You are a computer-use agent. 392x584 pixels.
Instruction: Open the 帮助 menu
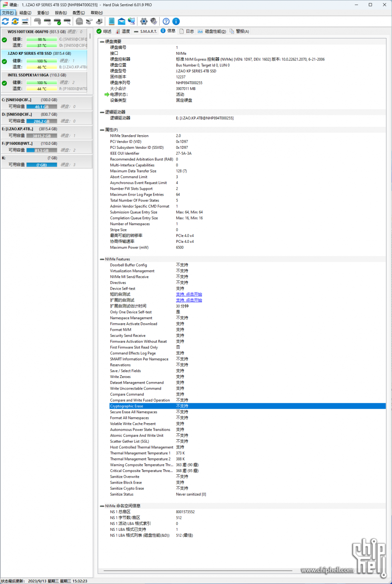[97, 13]
